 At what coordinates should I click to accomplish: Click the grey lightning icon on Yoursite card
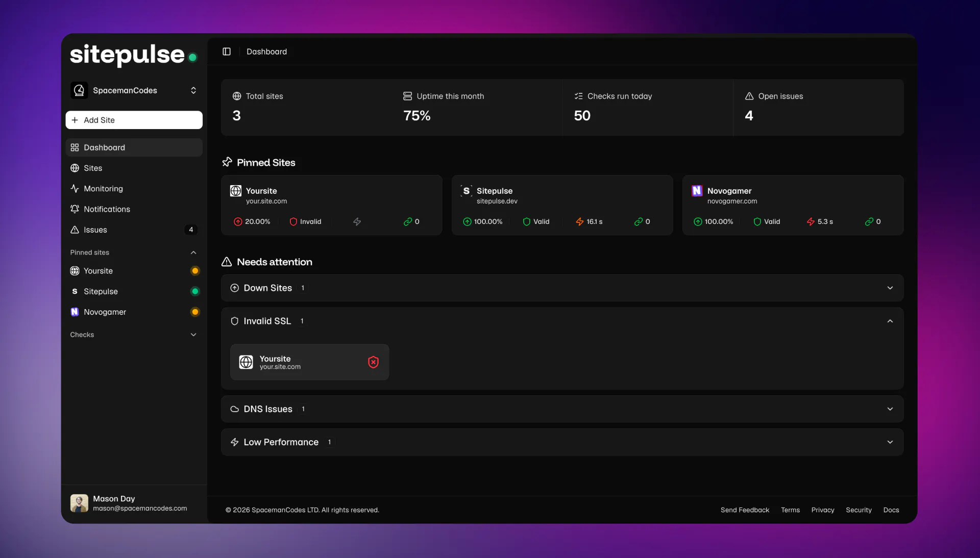tap(357, 221)
